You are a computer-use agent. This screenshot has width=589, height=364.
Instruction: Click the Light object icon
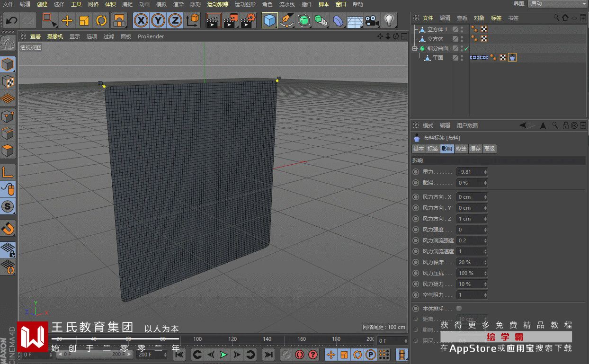pyautogui.click(x=389, y=20)
